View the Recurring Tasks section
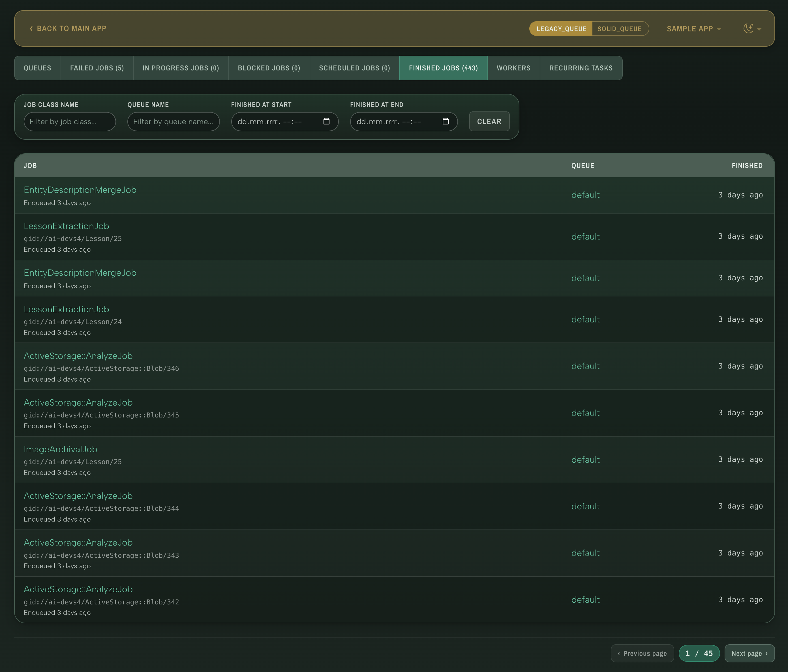Image resolution: width=788 pixels, height=672 pixels. pyautogui.click(x=581, y=68)
